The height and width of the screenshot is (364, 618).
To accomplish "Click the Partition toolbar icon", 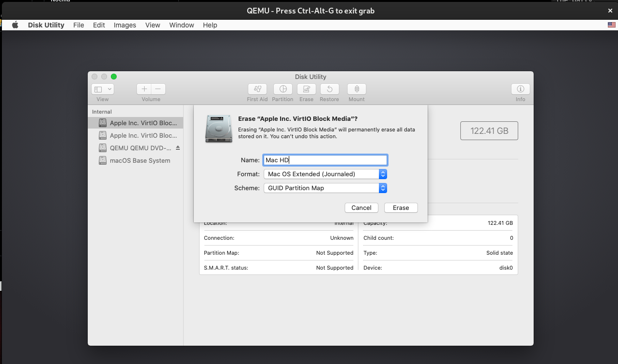I will click(x=283, y=89).
